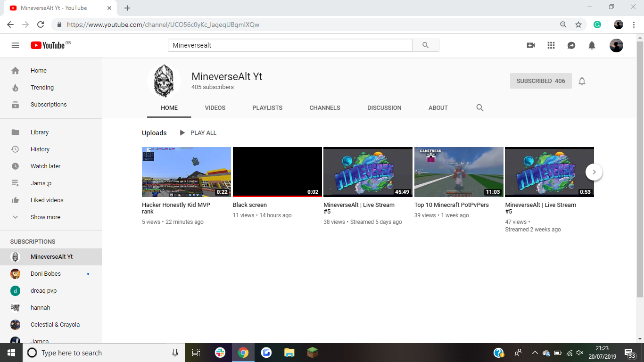Viewport: 644px width, 362px height.
Task: Expand Show more in sidebar
Action: (x=51, y=217)
